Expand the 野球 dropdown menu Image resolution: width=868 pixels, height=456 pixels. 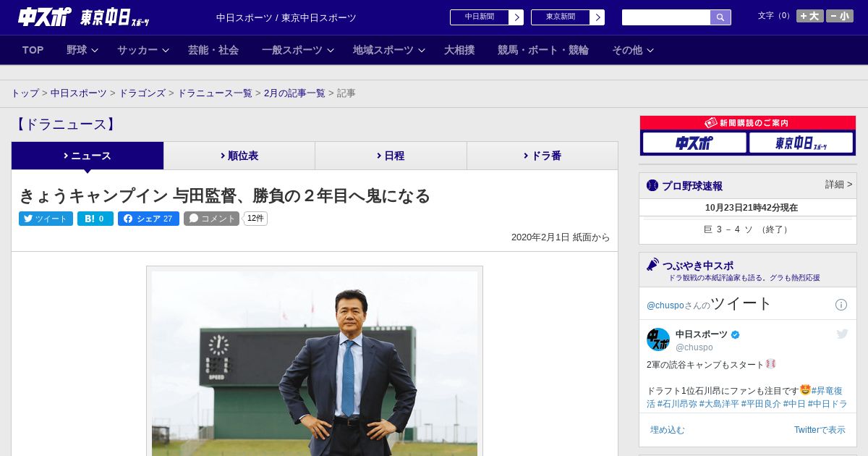(82, 50)
